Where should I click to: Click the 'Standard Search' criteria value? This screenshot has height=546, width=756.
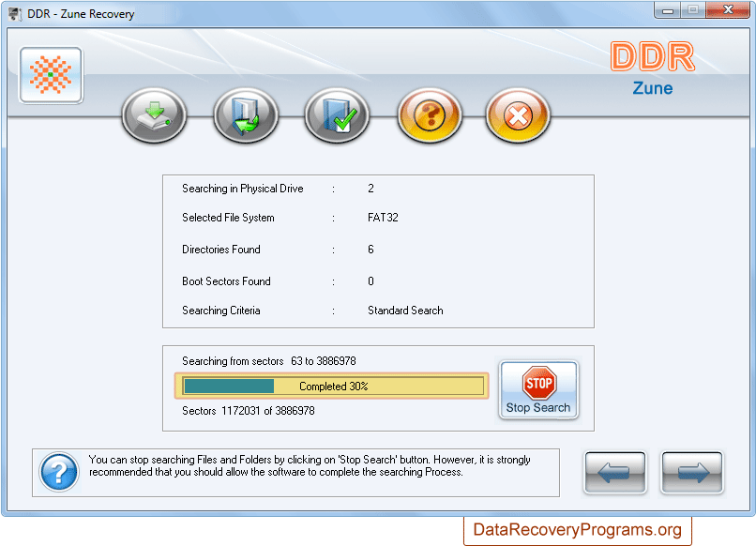tap(405, 311)
